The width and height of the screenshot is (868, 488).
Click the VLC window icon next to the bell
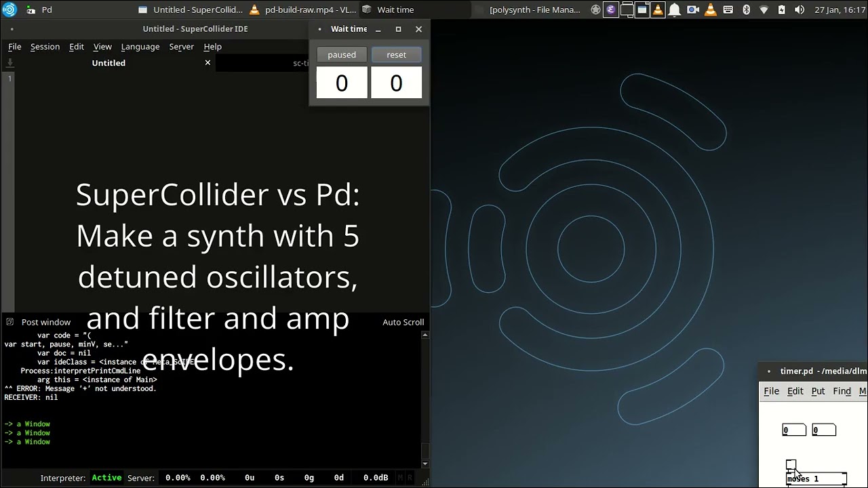(658, 9)
